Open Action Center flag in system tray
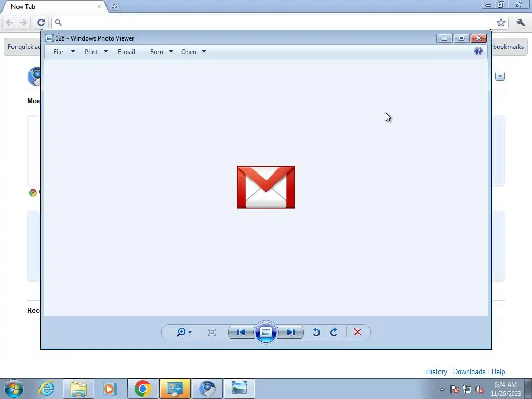 [455, 389]
